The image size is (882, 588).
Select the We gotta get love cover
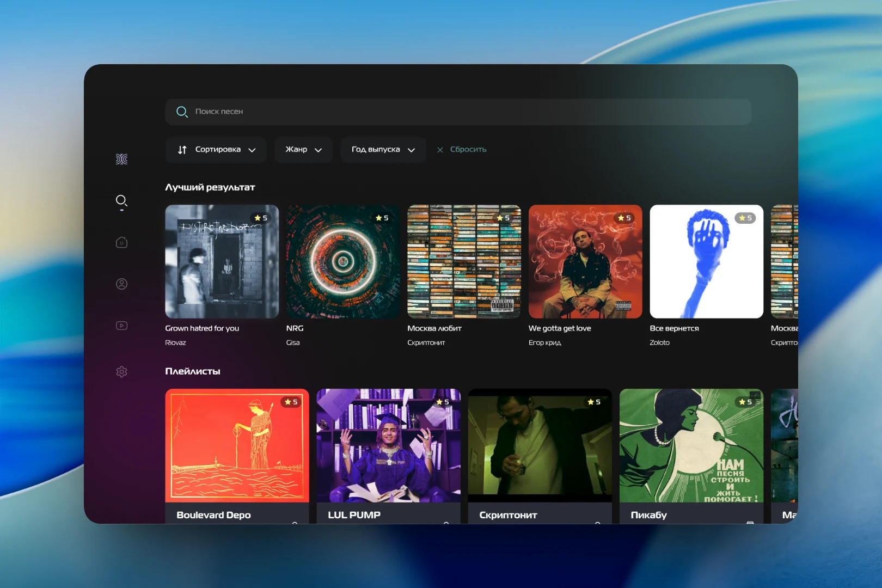[585, 261]
